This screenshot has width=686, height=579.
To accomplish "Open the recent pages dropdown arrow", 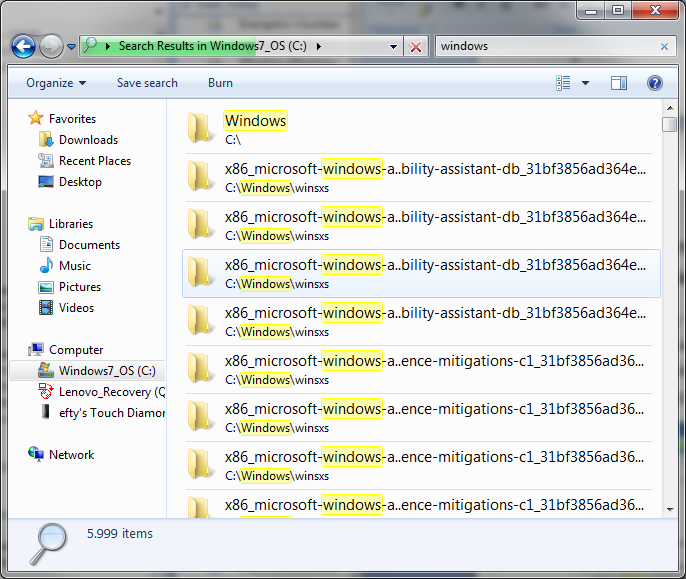I will (x=71, y=46).
